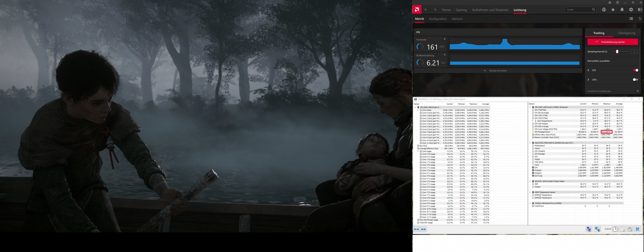
Task: Select the Total Errors row
Action: pyautogui.click(x=576, y=206)
